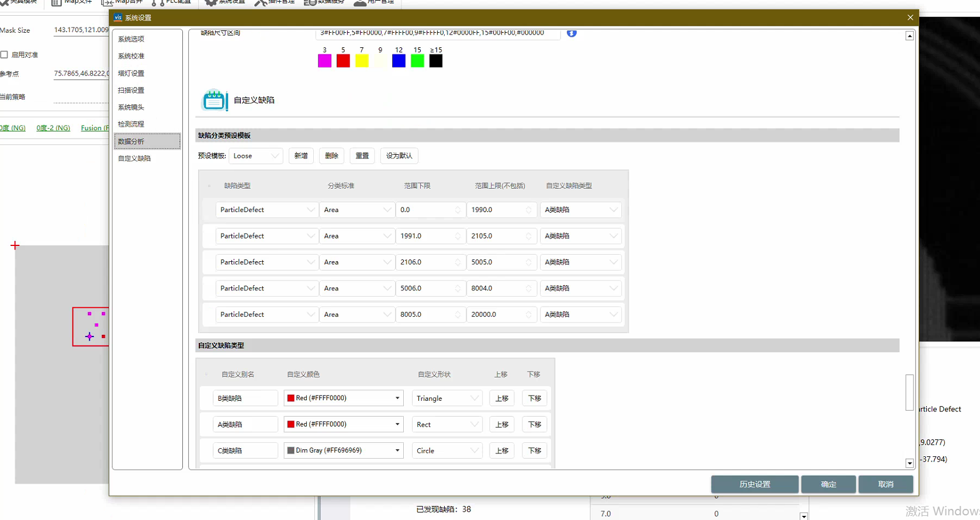The width and height of the screenshot is (980, 520).
Task: Click the blue swatch labeled 12
Action: pos(399,61)
